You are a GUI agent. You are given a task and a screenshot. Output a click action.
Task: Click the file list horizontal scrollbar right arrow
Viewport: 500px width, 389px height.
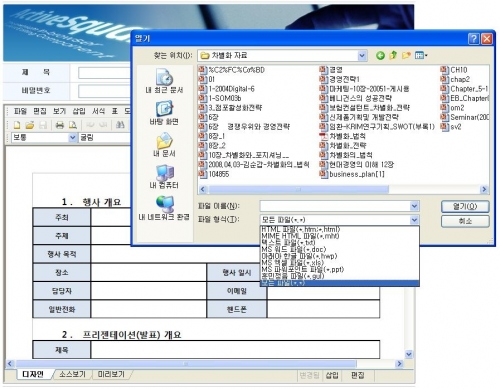[484, 189]
